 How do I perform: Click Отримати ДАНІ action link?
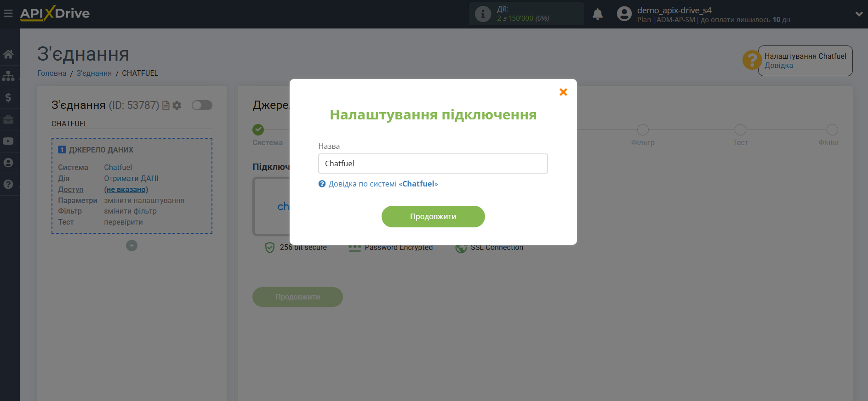[x=131, y=178]
